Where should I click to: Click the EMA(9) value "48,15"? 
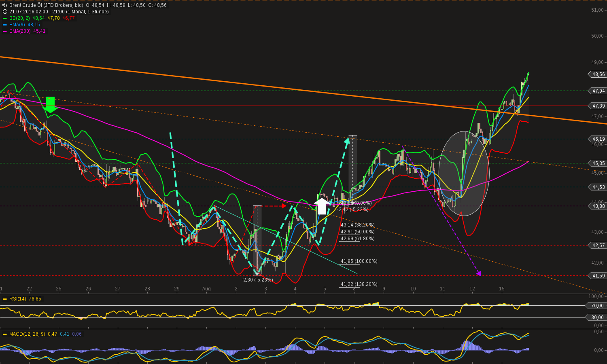pos(34,25)
